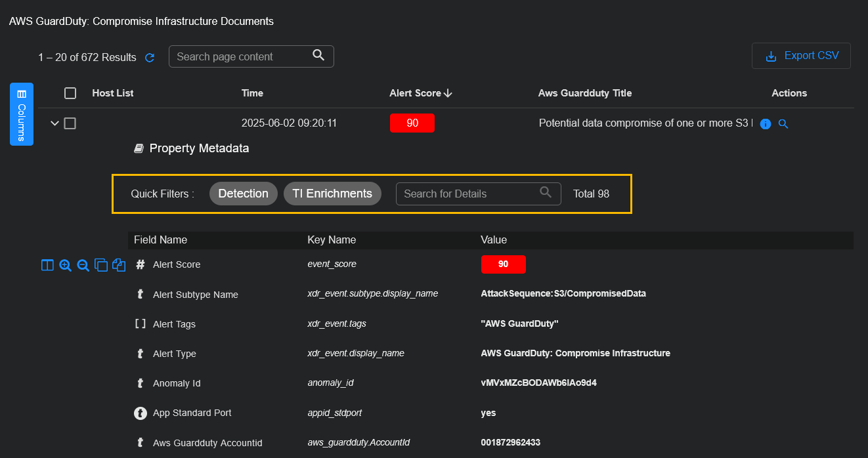Zoom in on the metadata table
The height and width of the screenshot is (458, 868).
(65, 265)
